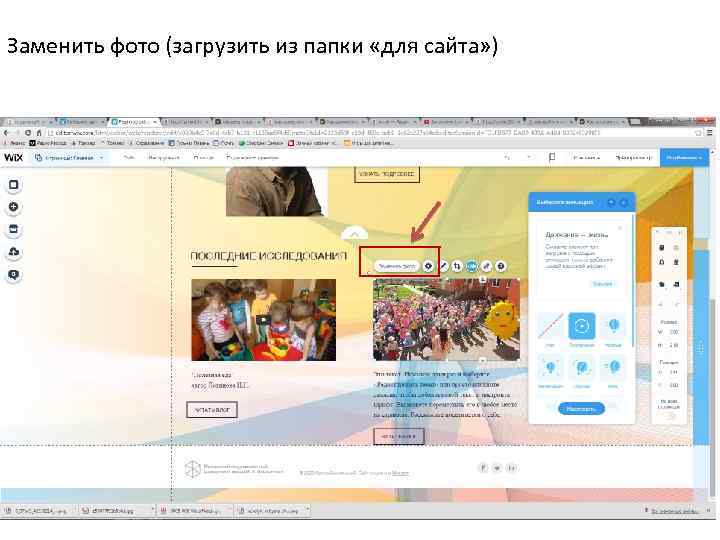Edit the X position field in toolbar panel
This screenshot has height=540, width=720.
[x=674, y=372]
